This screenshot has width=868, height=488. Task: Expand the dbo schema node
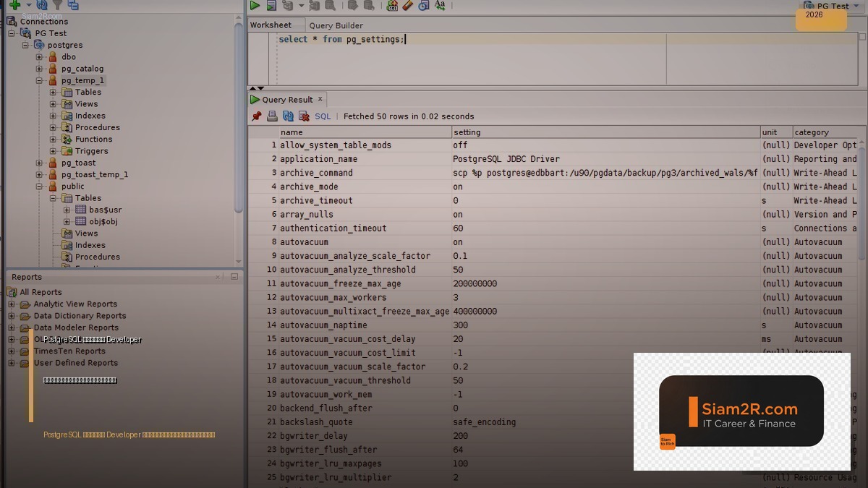tap(40, 57)
